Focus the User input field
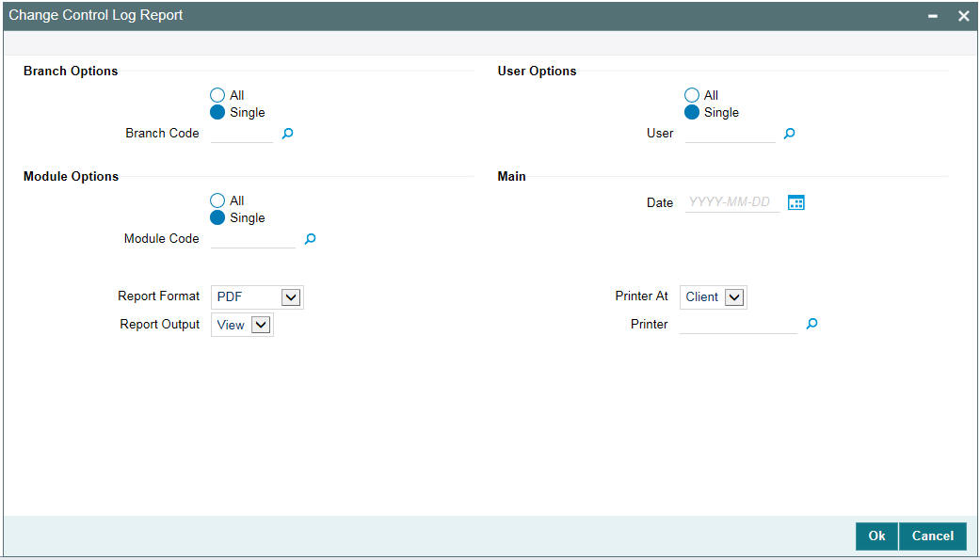980x560 pixels. click(x=730, y=133)
